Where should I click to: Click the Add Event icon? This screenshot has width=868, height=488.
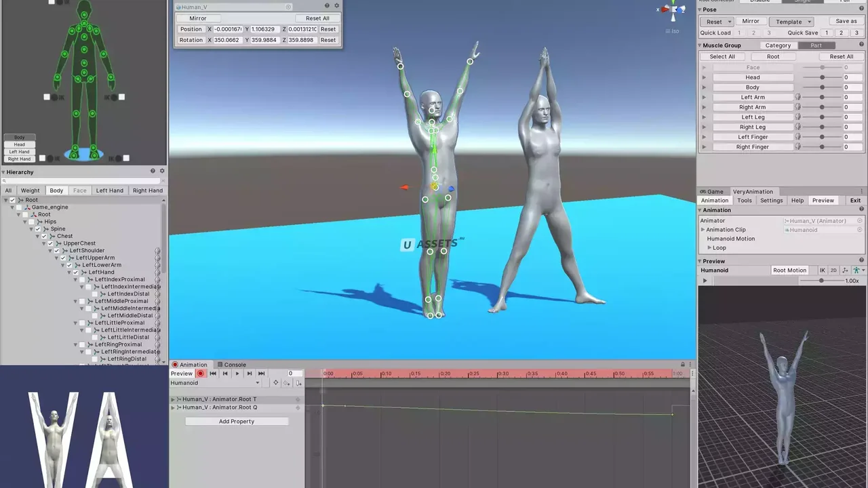click(298, 383)
